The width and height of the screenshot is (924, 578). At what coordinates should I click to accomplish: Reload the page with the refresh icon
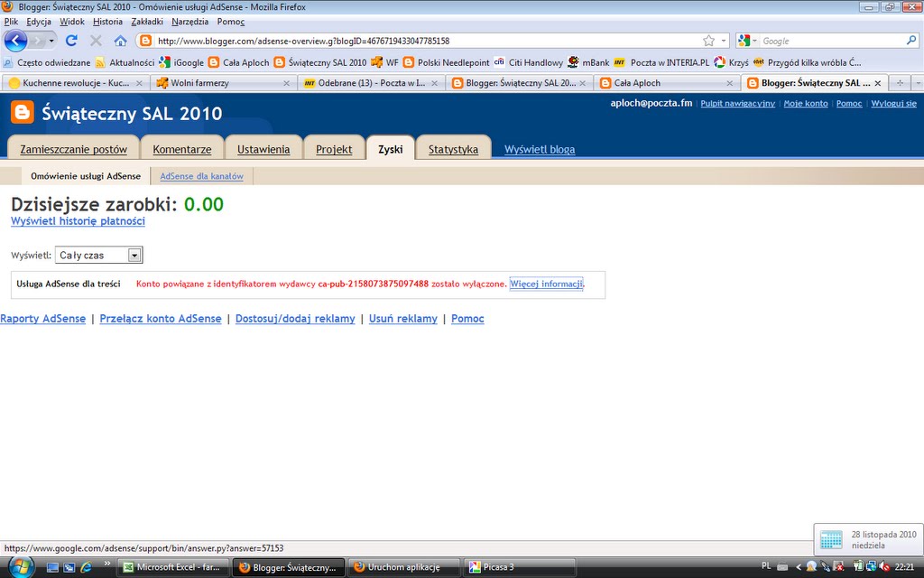[71, 41]
